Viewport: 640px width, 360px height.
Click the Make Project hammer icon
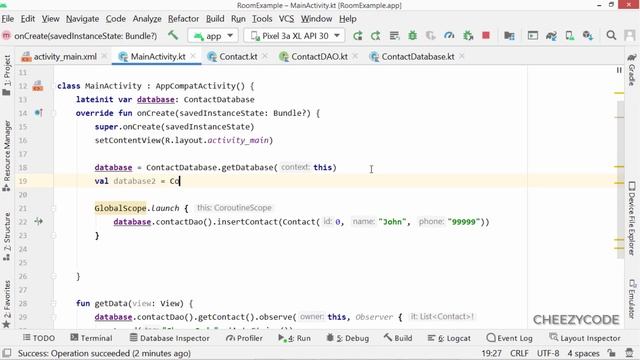(x=173, y=36)
